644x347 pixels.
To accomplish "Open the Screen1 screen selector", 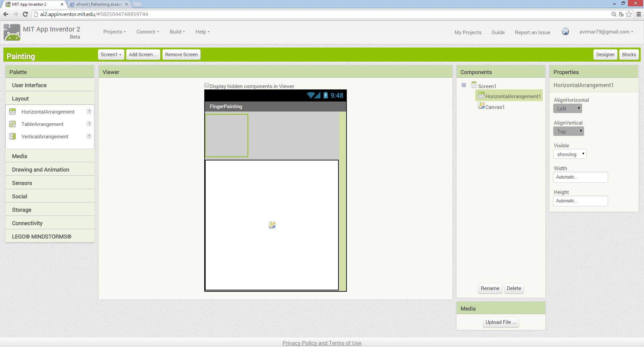I will tap(111, 55).
